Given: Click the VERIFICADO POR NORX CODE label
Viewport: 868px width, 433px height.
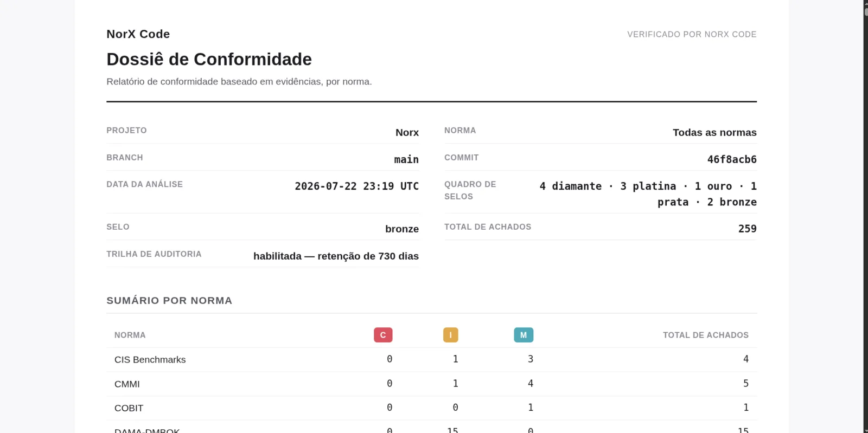Looking at the screenshot, I should tap(692, 34).
